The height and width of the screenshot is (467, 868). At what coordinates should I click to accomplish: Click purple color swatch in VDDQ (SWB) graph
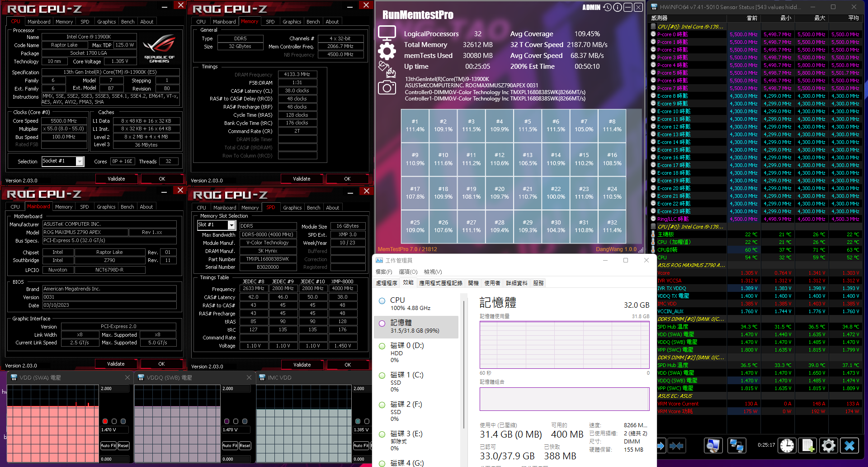(227, 421)
